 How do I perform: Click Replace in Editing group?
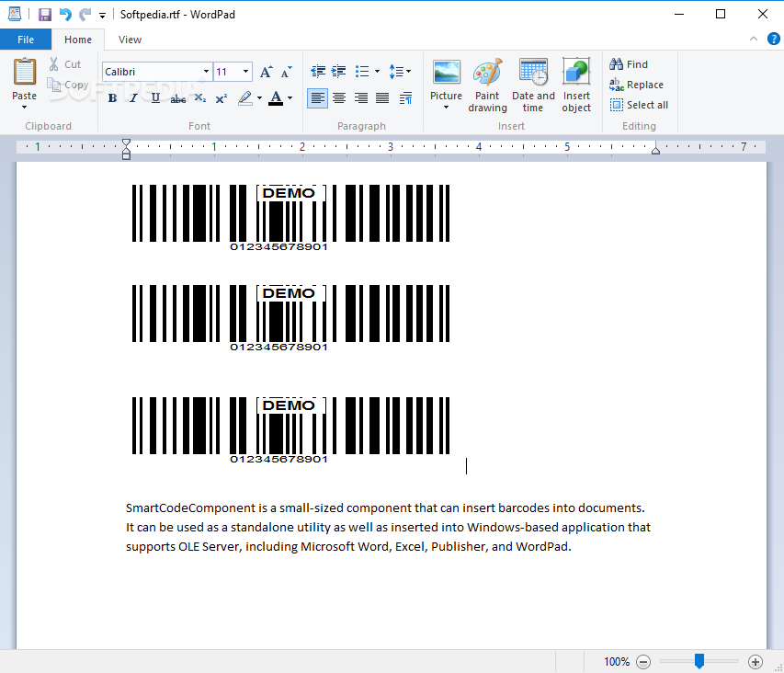point(637,85)
